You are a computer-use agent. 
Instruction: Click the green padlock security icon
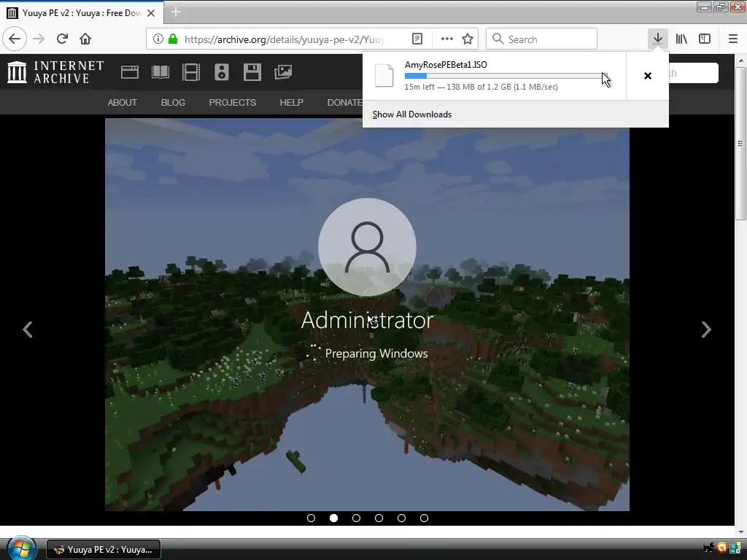point(173,39)
